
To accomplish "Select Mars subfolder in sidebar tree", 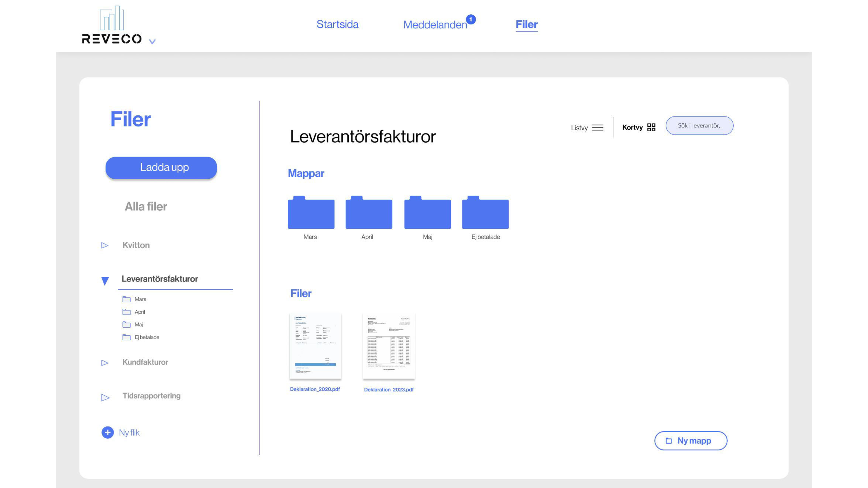I will pos(140,299).
